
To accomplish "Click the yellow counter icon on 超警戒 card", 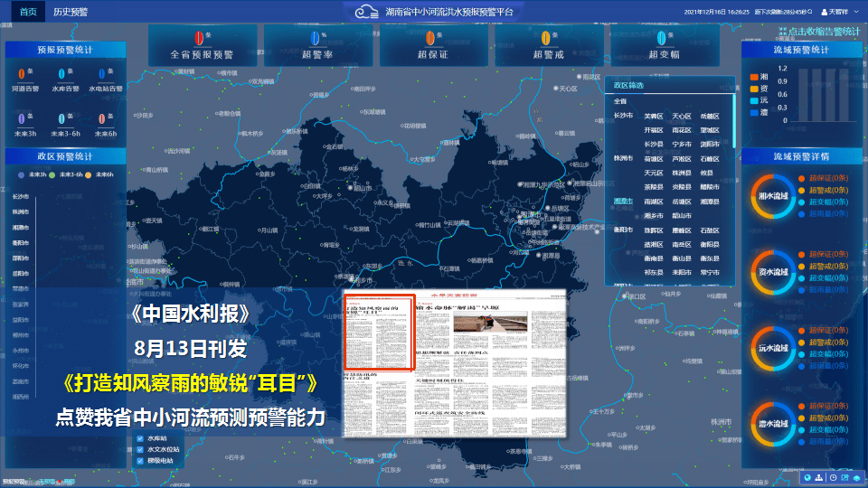I will 546,38.
